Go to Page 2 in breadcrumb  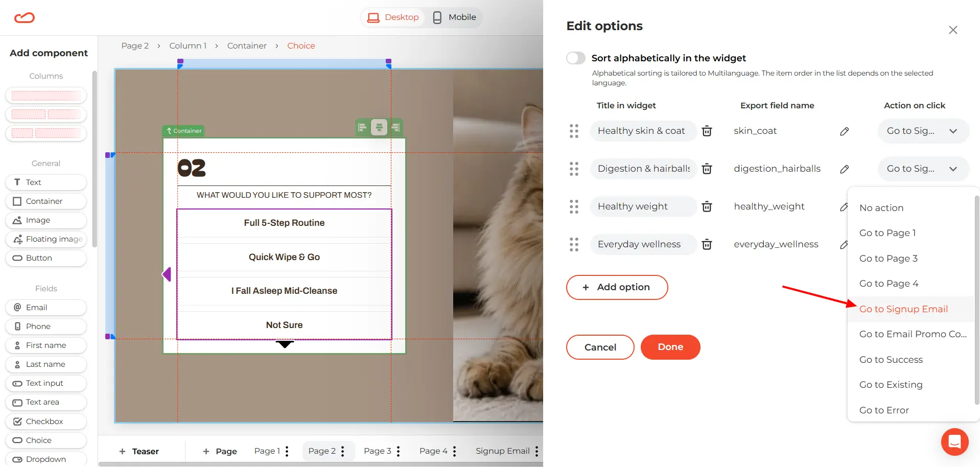point(135,46)
